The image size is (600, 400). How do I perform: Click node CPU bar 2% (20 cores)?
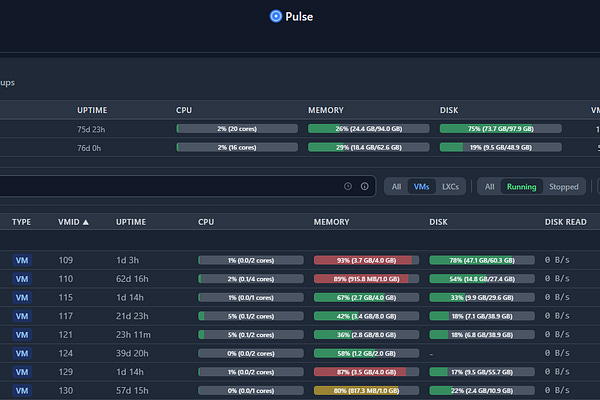[x=237, y=129]
